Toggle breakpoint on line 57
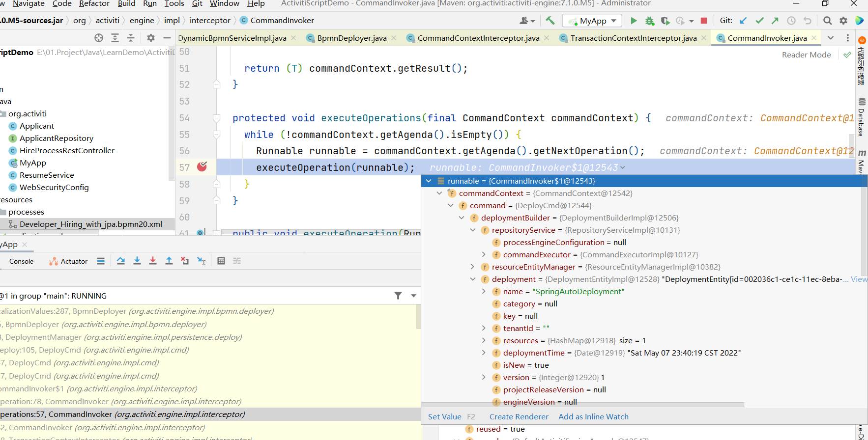The height and width of the screenshot is (440, 868). point(202,167)
